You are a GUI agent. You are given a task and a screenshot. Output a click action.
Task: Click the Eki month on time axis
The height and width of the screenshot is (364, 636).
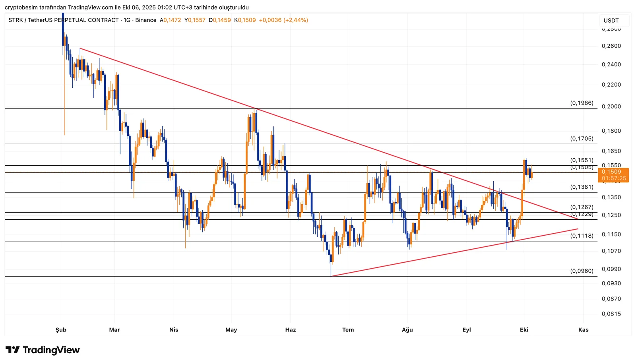(x=524, y=330)
